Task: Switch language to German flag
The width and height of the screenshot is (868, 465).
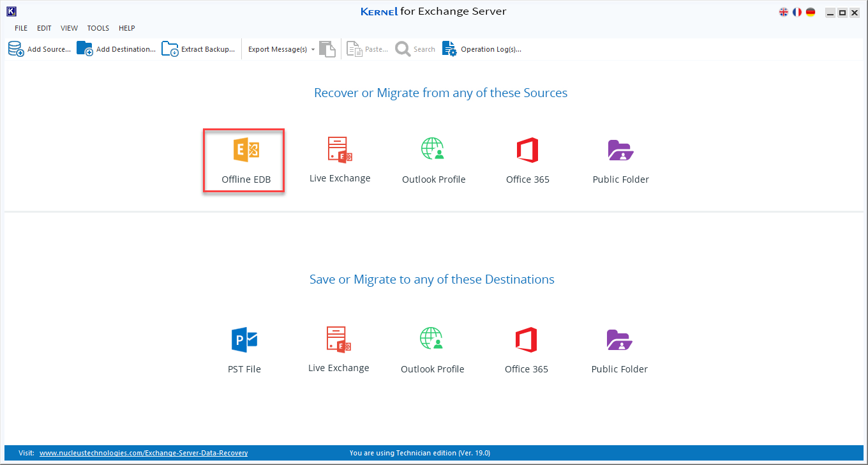Action: 811,12
